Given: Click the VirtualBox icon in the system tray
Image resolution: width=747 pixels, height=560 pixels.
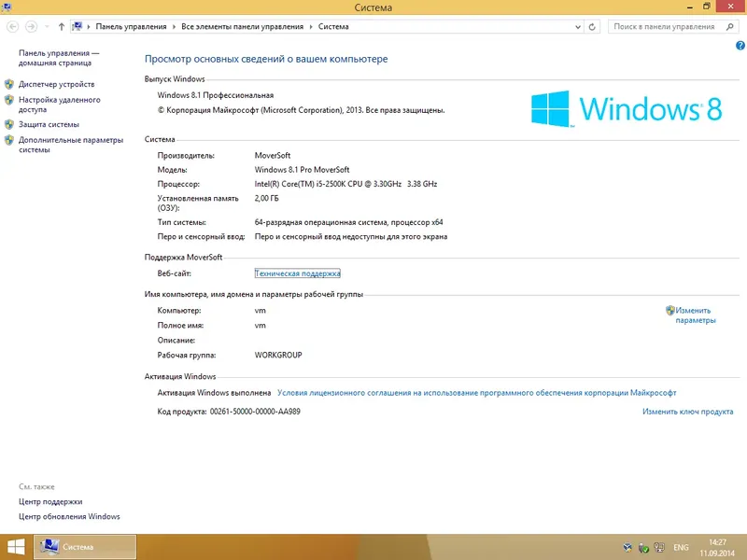Looking at the screenshot, I should click(627, 547).
